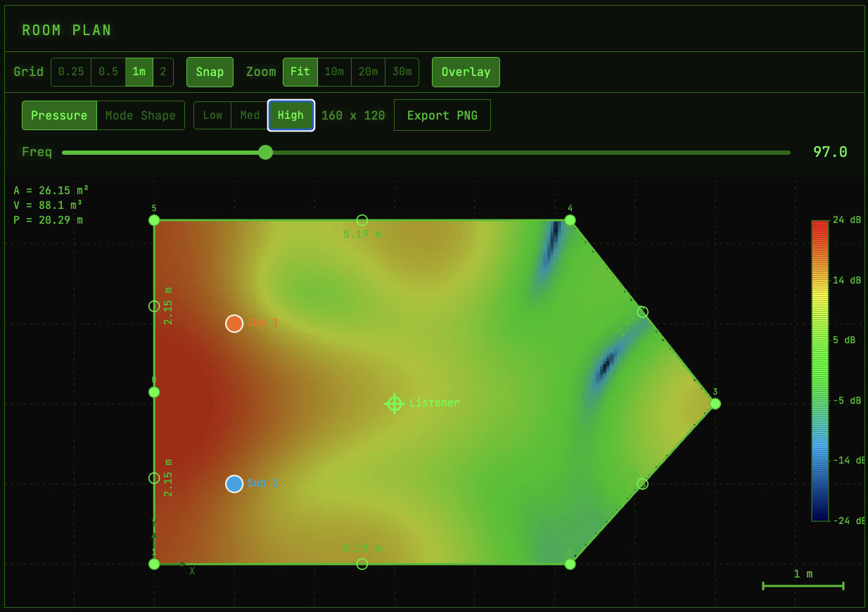Click bottom wall midpoint handle
The image size is (868, 612).
tap(362, 563)
